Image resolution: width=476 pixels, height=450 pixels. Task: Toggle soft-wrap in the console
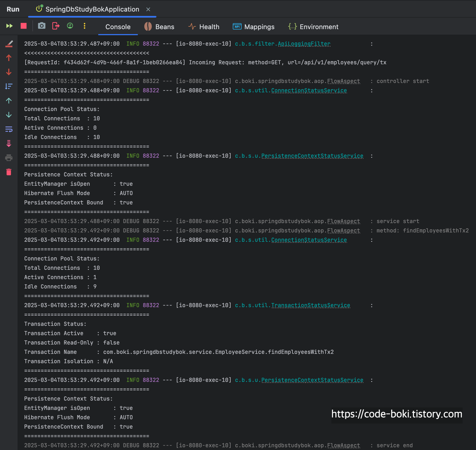pos(9,129)
